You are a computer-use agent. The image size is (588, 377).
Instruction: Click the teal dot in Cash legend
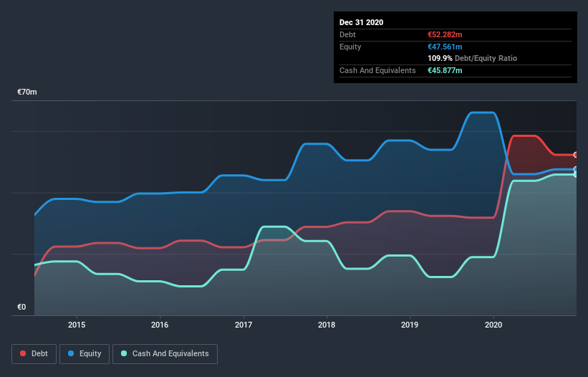[x=124, y=353]
